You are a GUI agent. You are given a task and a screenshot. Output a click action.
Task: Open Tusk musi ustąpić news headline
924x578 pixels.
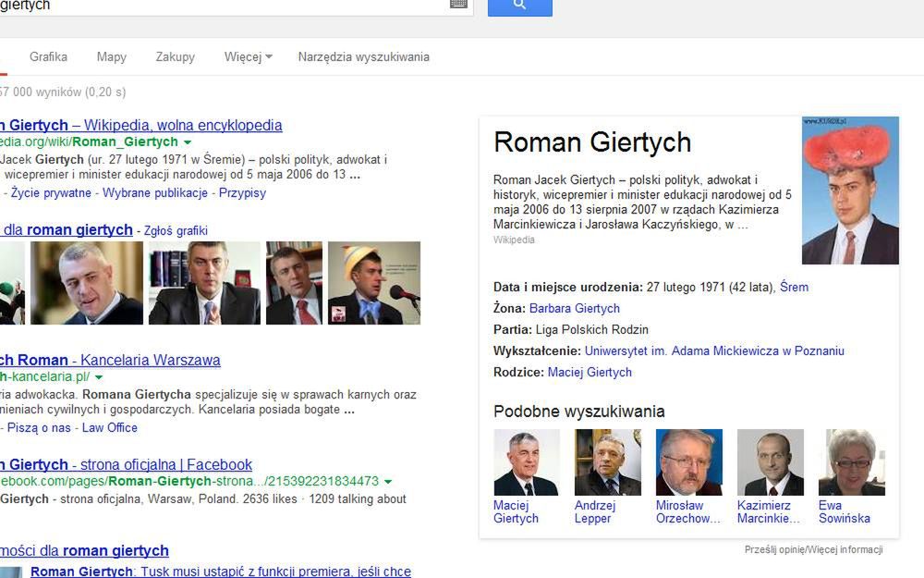click(x=221, y=571)
